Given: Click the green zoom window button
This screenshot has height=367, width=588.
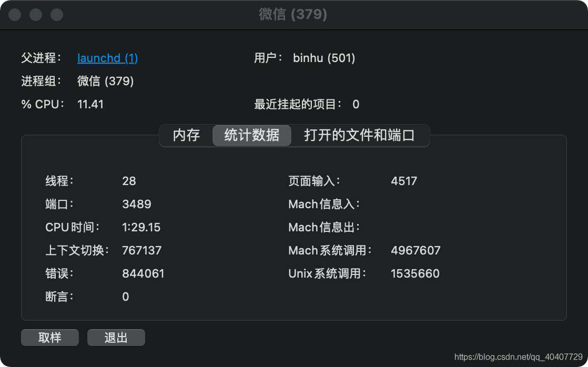Looking at the screenshot, I should 56,15.
